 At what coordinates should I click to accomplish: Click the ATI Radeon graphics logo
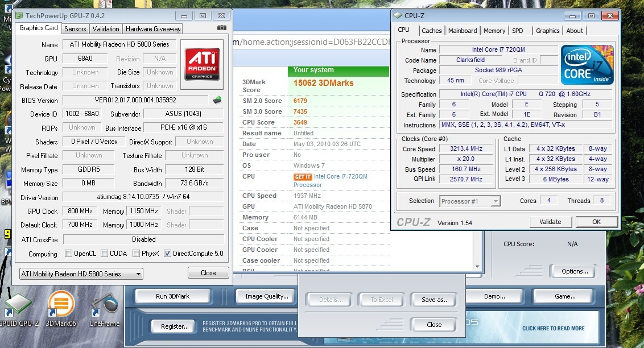point(201,64)
